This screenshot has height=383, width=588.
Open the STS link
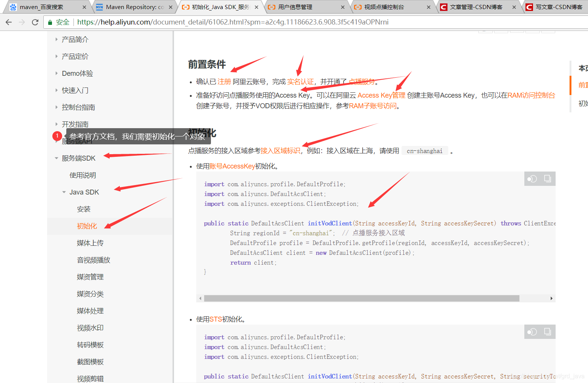point(215,319)
